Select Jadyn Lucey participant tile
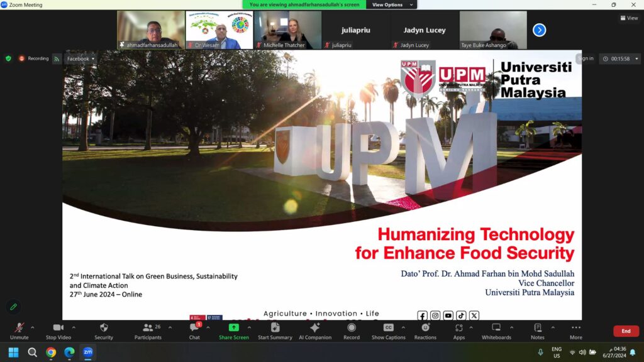 pyautogui.click(x=425, y=30)
